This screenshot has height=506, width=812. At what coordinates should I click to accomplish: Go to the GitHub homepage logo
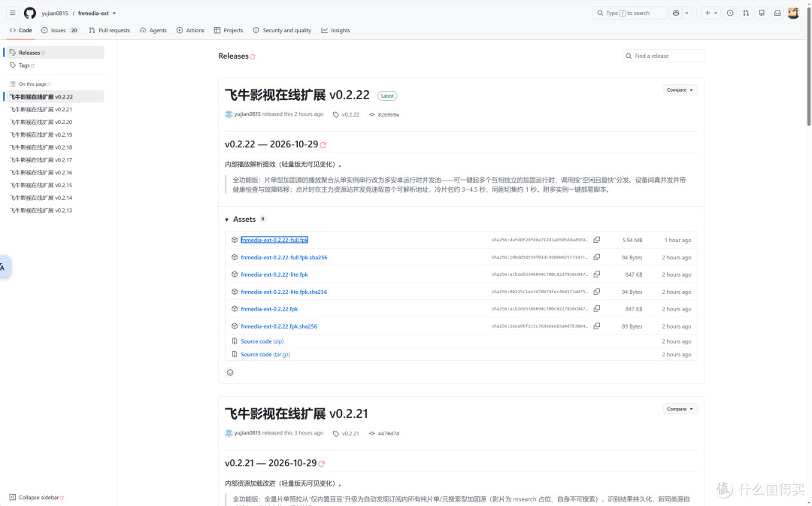click(x=30, y=13)
